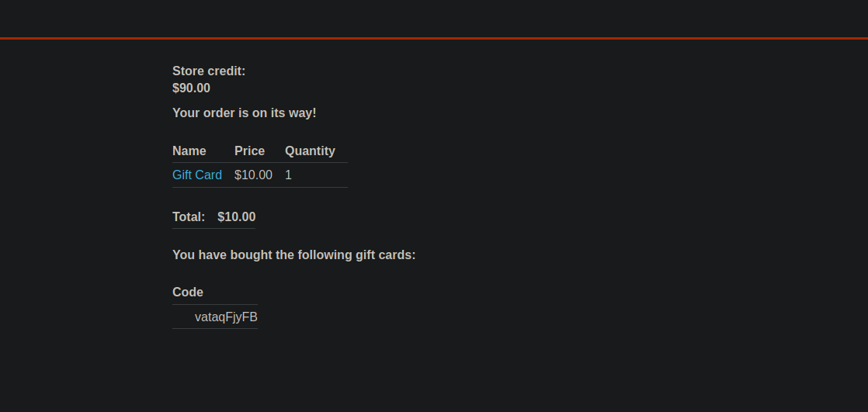This screenshot has width=868, height=412.
Task: Select the Price column header
Action: click(x=249, y=151)
